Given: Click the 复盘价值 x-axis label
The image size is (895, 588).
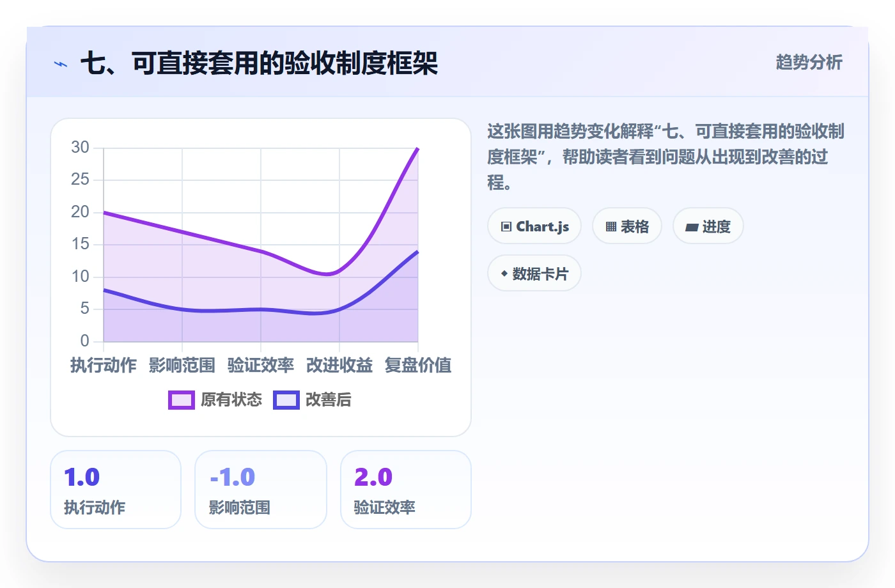Looking at the screenshot, I should 418,366.
